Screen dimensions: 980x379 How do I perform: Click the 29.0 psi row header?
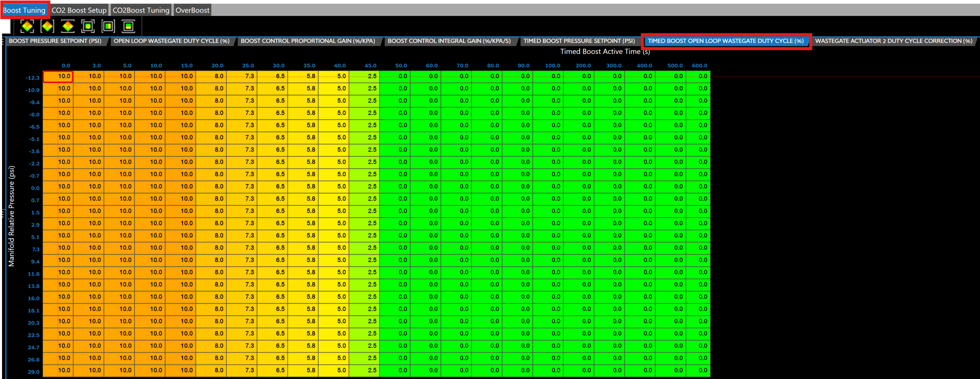tap(33, 372)
